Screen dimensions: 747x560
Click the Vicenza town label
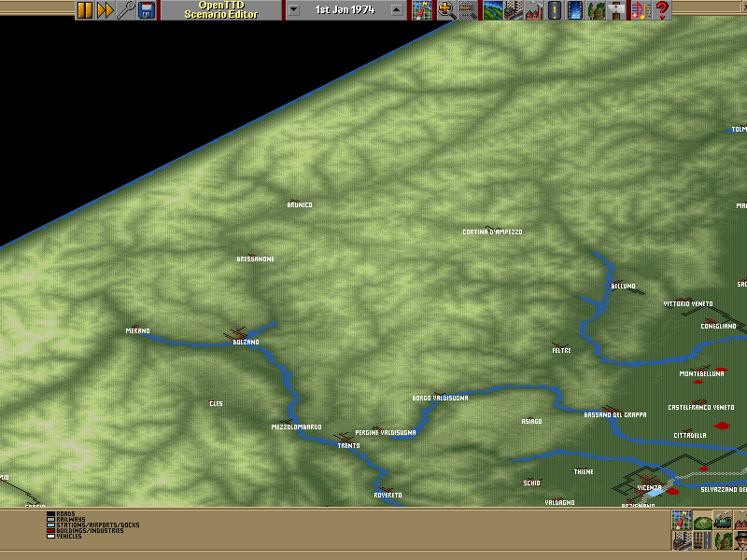(649, 487)
